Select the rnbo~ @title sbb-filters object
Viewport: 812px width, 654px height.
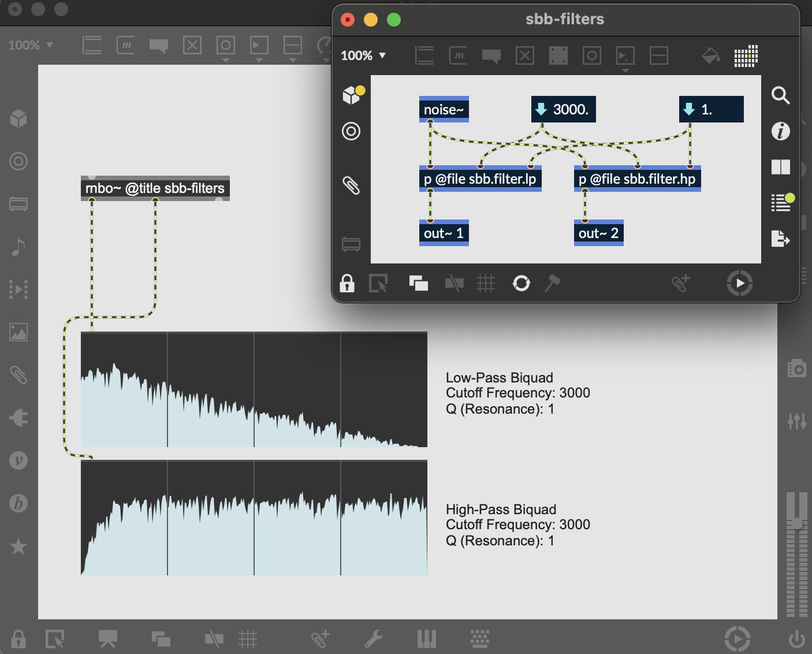pyautogui.click(x=155, y=188)
